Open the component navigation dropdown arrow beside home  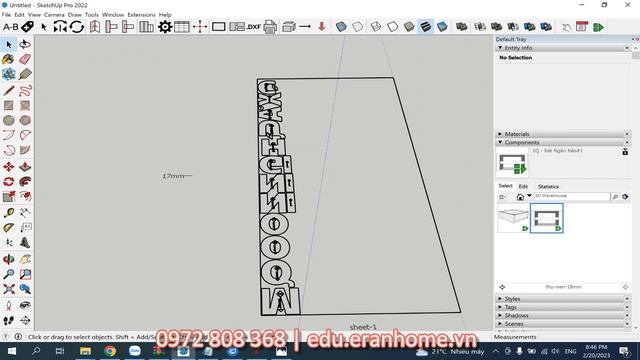click(529, 196)
